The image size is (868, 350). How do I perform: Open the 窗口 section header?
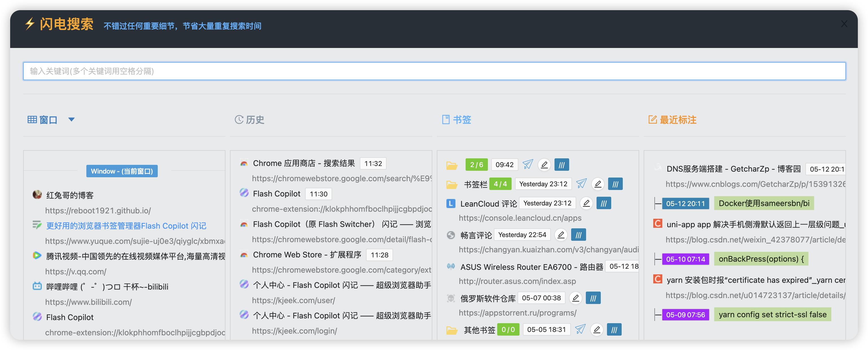(x=42, y=120)
